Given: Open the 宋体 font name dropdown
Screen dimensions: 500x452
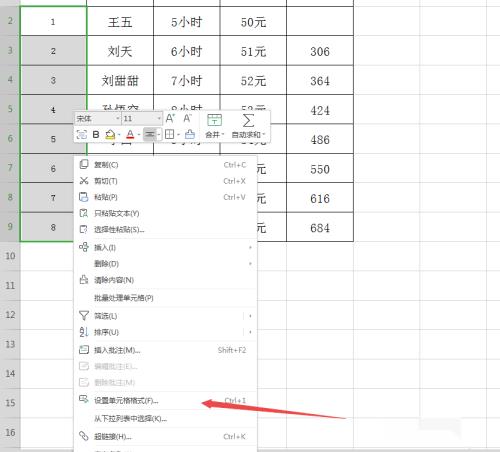Looking at the screenshot, I should point(118,118).
